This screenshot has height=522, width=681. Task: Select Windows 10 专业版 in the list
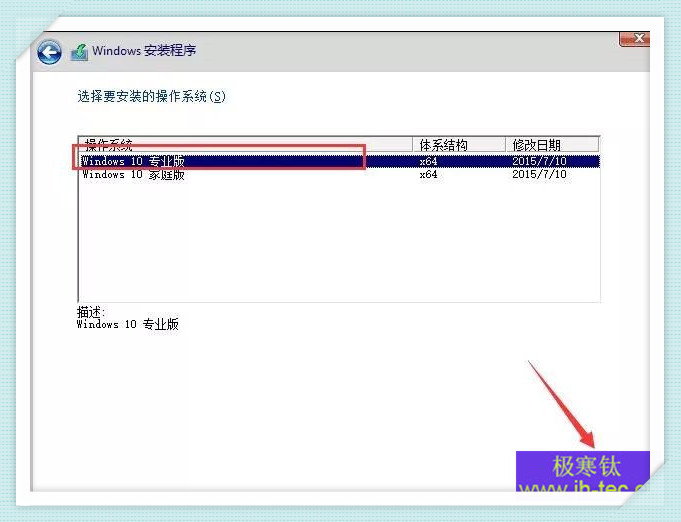click(x=339, y=161)
